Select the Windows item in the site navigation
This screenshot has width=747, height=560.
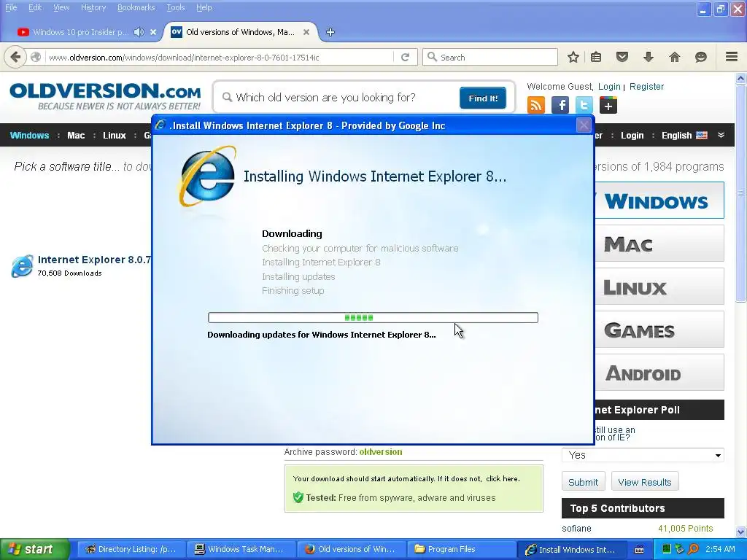29,135
